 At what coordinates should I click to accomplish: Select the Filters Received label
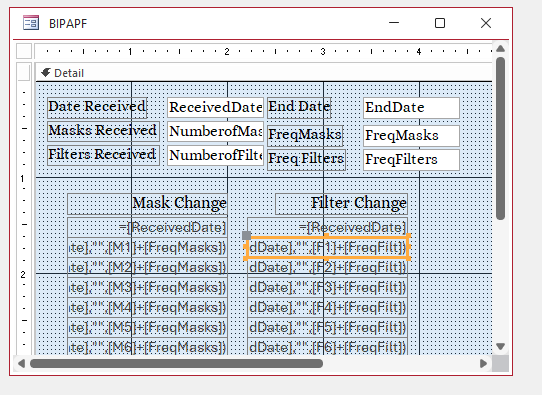[103, 155]
